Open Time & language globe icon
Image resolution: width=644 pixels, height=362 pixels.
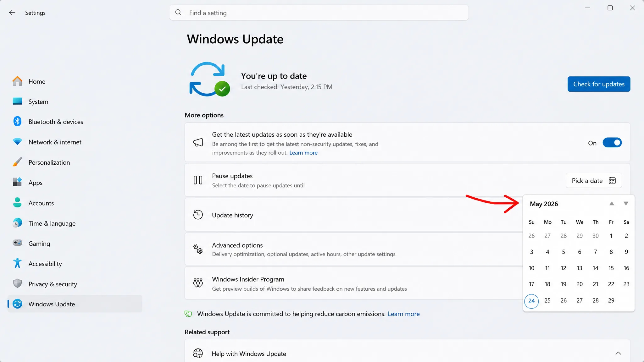pyautogui.click(x=17, y=223)
